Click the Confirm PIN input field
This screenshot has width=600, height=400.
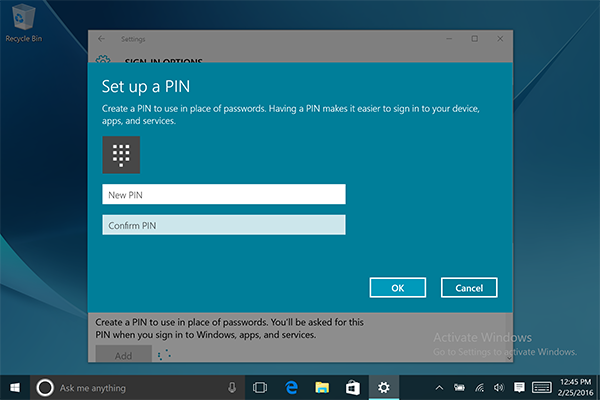[x=224, y=225]
